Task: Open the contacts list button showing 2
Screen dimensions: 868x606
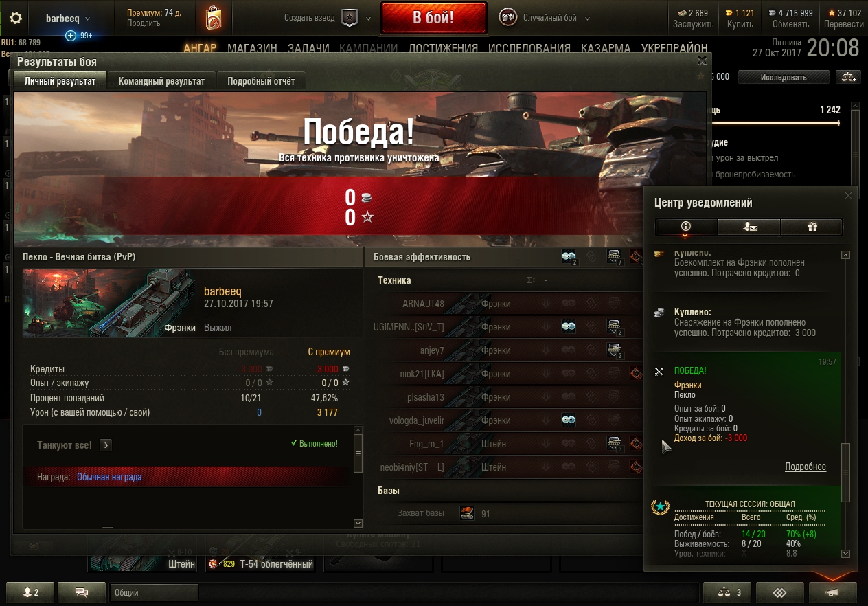Action: [28, 592]
